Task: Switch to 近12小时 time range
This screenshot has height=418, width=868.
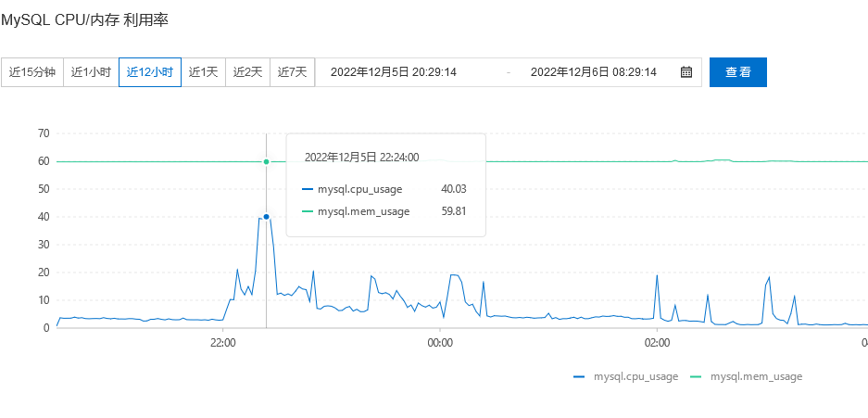Action: [150, 72]
